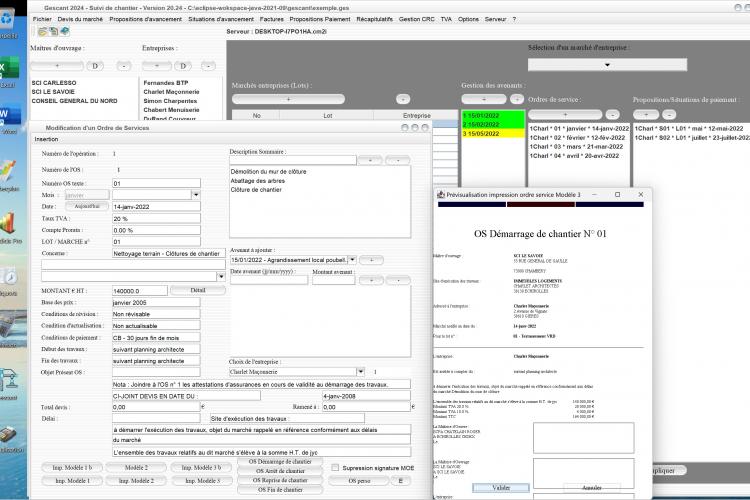Click the plus button under Entreprises
Image resolution: width=750 pixels, height=500 pixels.
tap(156, 66)
